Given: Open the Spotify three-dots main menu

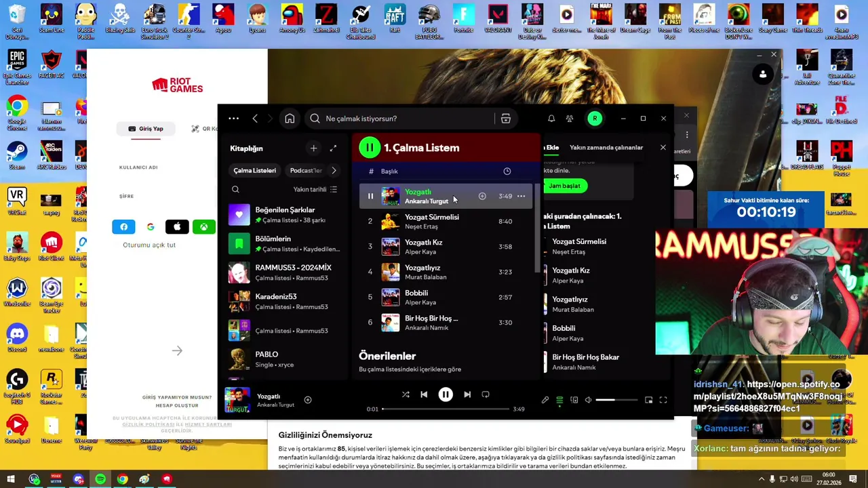Looking at the screenshot, I should 233,119.
